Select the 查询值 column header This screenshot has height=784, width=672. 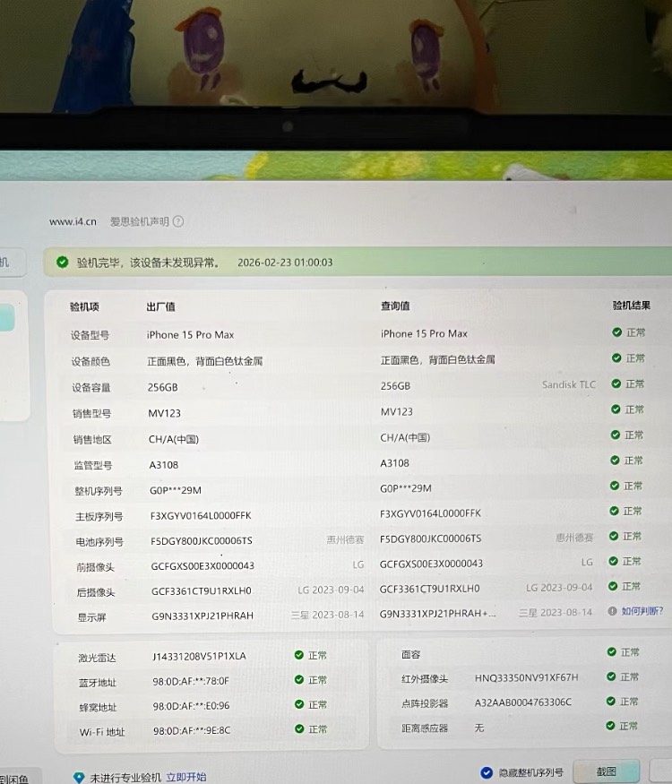pos(395,306)
